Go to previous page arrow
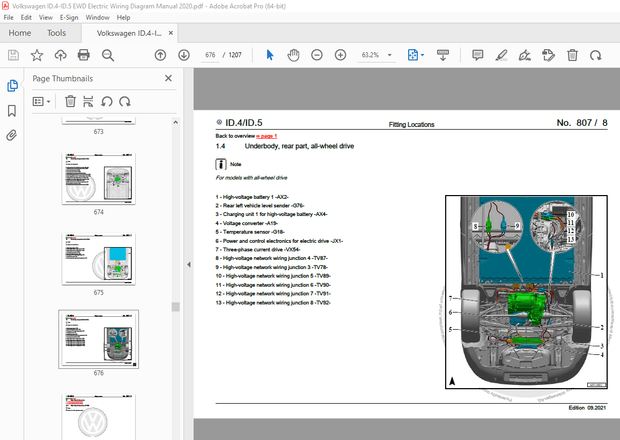This screenshot has height=440, width=620. 160,55
